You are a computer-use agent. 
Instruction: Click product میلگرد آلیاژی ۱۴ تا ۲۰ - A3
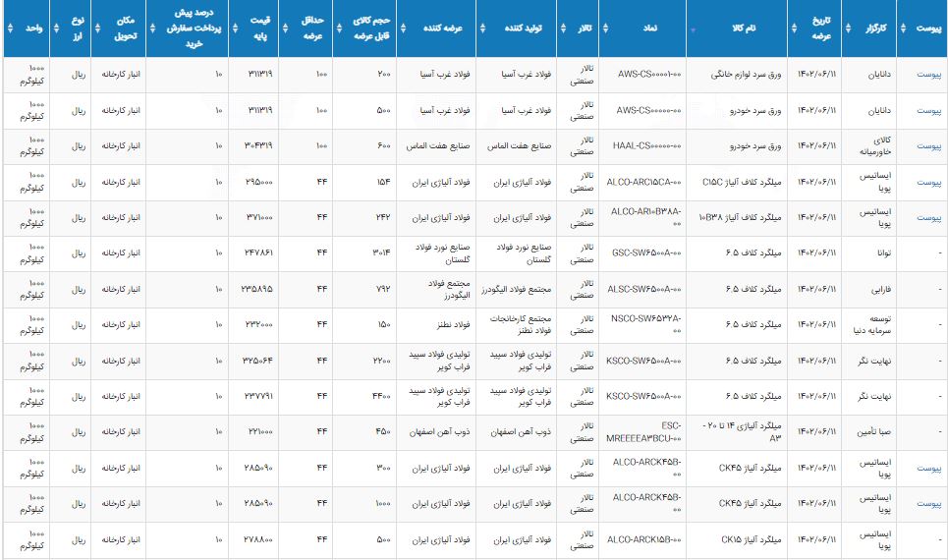coord(742,432)
